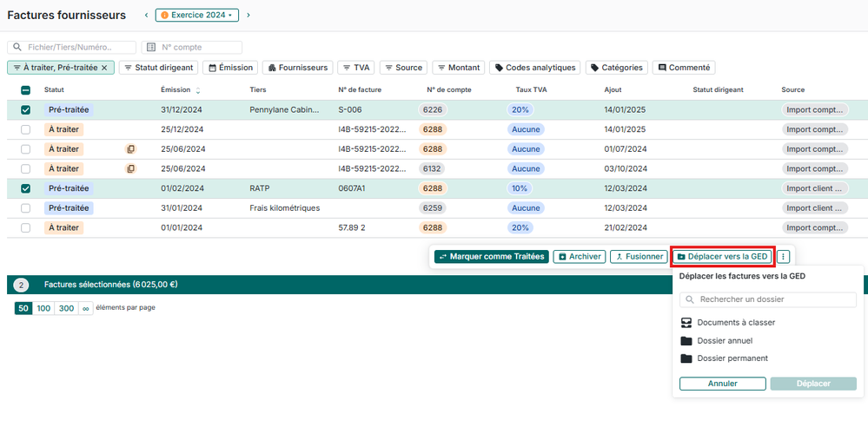Viewport: 868px width, 427px height.
Task: Uncheck the Pennylane Cabinet invoice checkbox
Action: [25, 110]
